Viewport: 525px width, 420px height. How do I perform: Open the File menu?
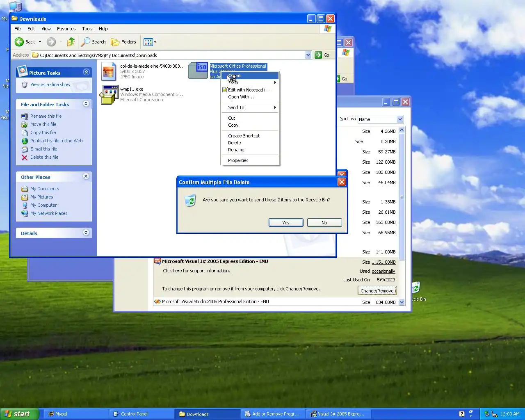[x=18, y=29]
